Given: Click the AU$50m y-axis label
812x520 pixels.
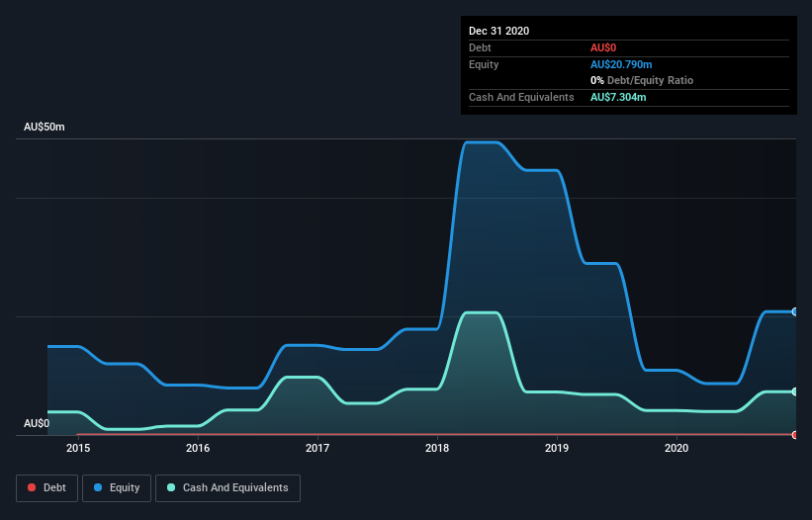Looking at the screenshot, I should tap(45, 127).
